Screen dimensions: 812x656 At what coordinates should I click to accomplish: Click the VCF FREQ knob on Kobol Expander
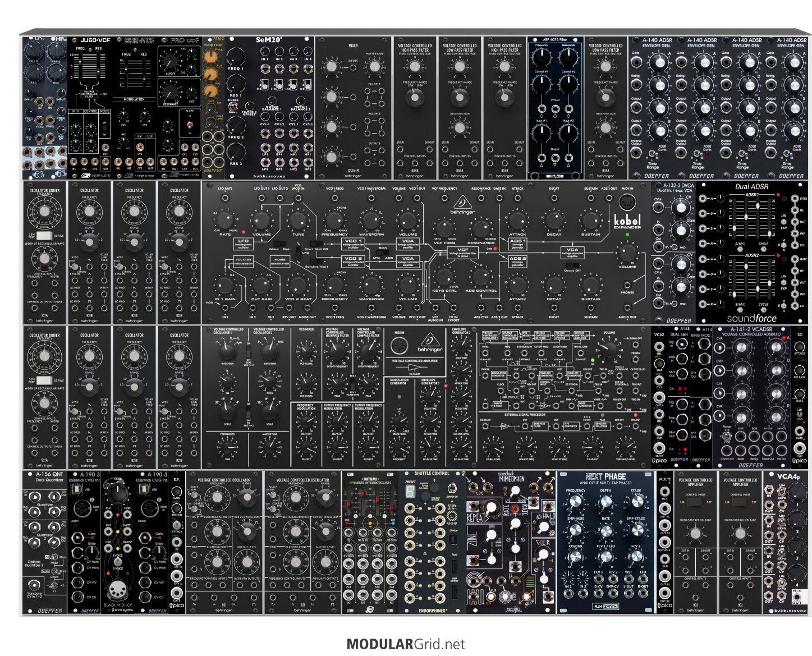(444, 228)
